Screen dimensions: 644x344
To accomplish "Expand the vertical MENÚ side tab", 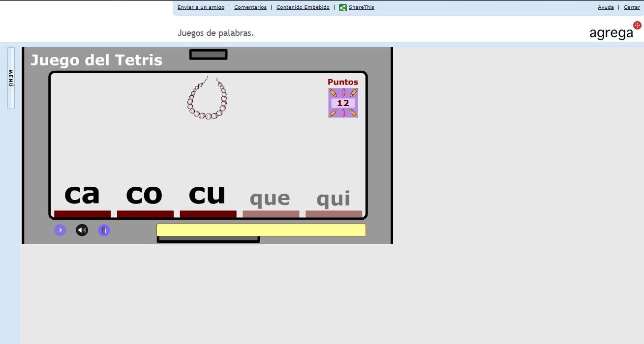I will tap(10, 79).
